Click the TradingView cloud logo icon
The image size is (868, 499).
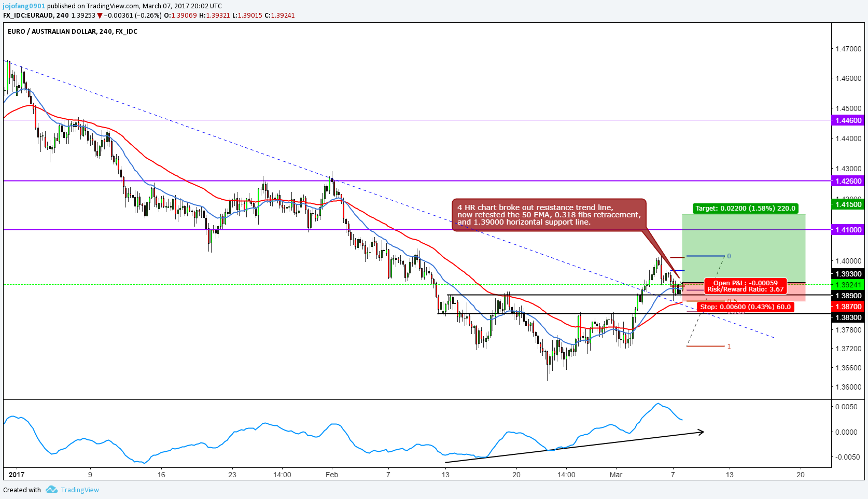pyautogui.click(x=51, y=489)
